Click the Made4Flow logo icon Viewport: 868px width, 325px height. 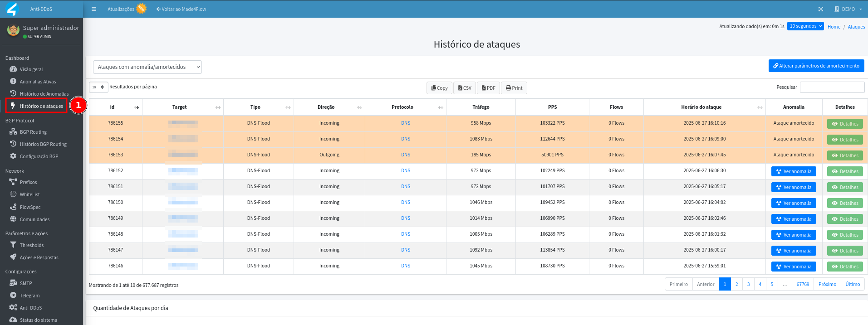pos(12,9)
